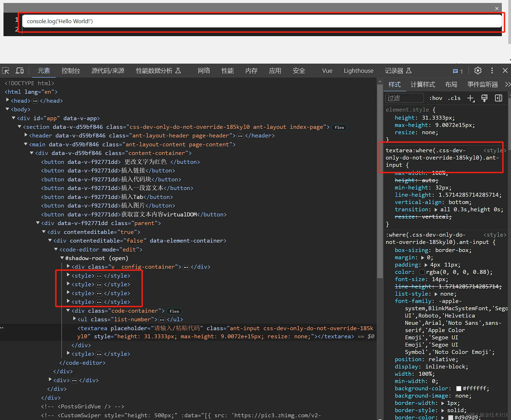Switch to the 元素 tab
511x420 pixels.
pos(44,71)
